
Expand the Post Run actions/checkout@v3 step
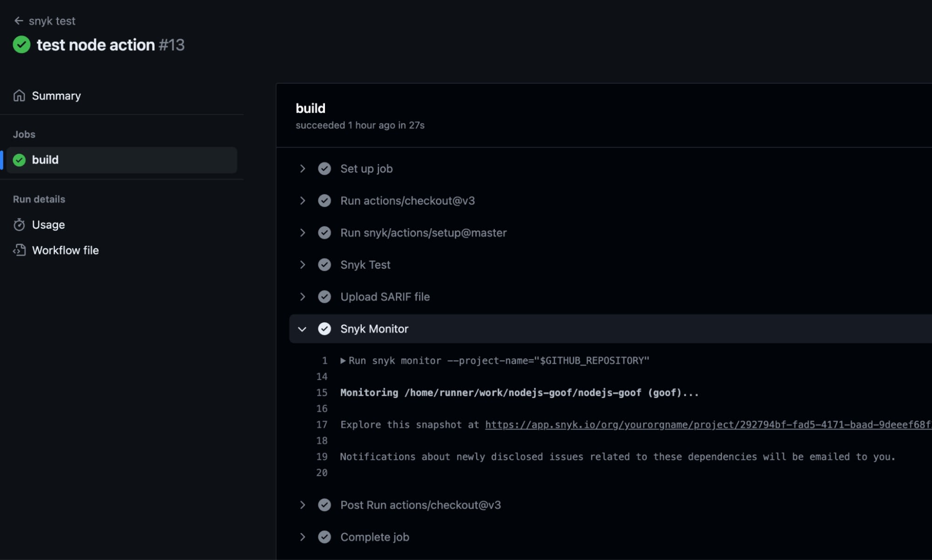(x=303, y=505)
